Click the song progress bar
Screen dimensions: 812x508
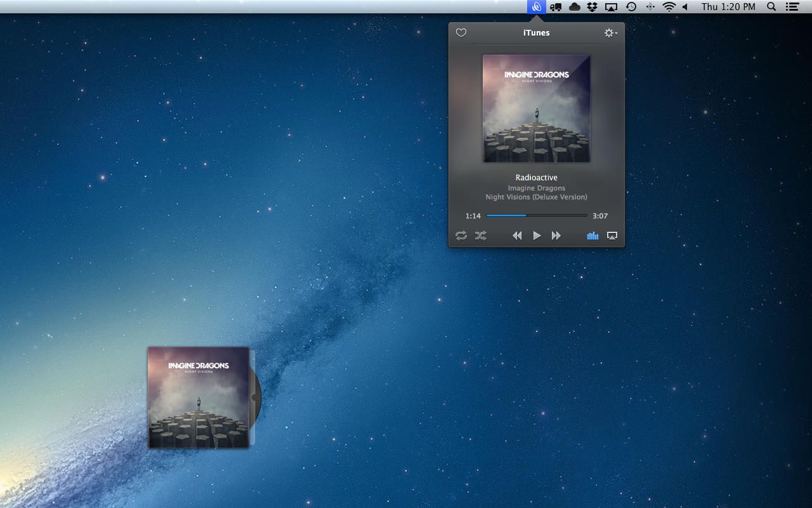point(537,216)
